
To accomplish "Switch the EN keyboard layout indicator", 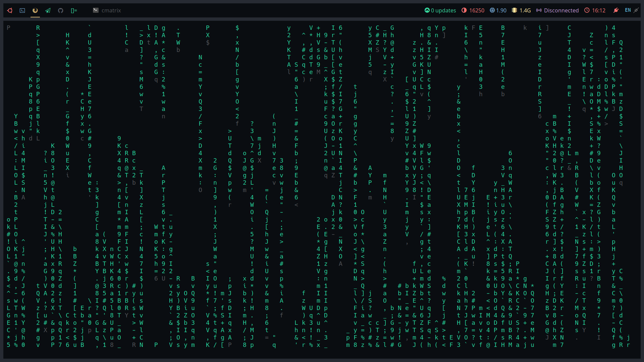I will click(x=628, y=10).
